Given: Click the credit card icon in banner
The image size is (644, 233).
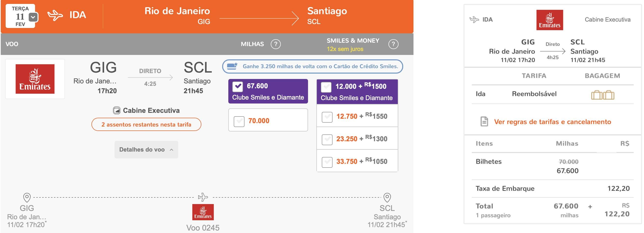Looking at the screenshot, I should (x=232, y=66).
